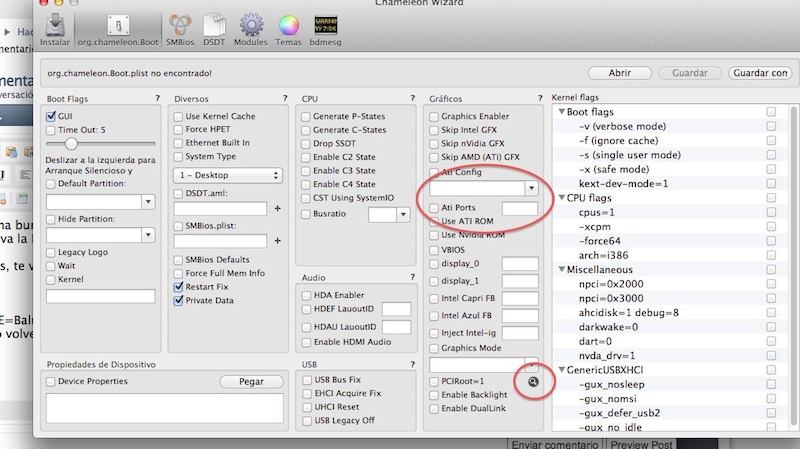Click the Abrir button
The width and height of the screenshot is (800, 449).
(619, 73)
